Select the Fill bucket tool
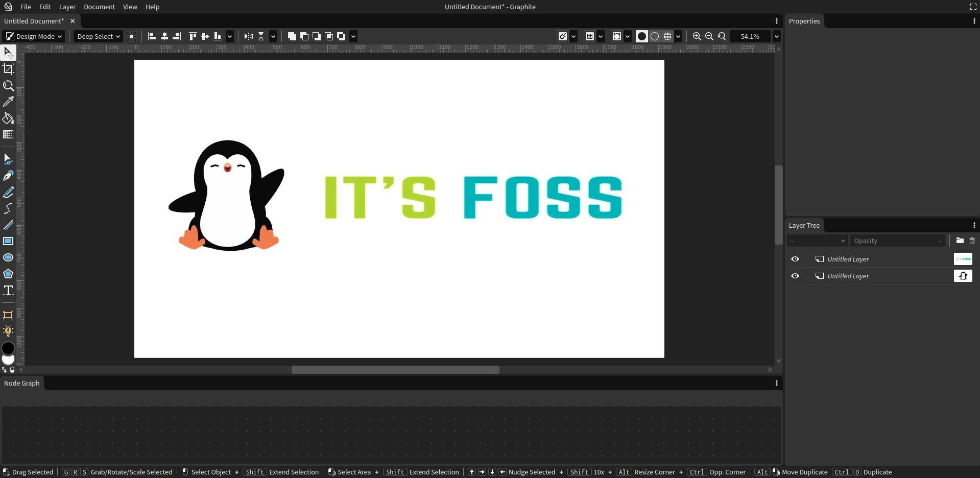Viewport: 980px width, 478px height. point(8,118)
